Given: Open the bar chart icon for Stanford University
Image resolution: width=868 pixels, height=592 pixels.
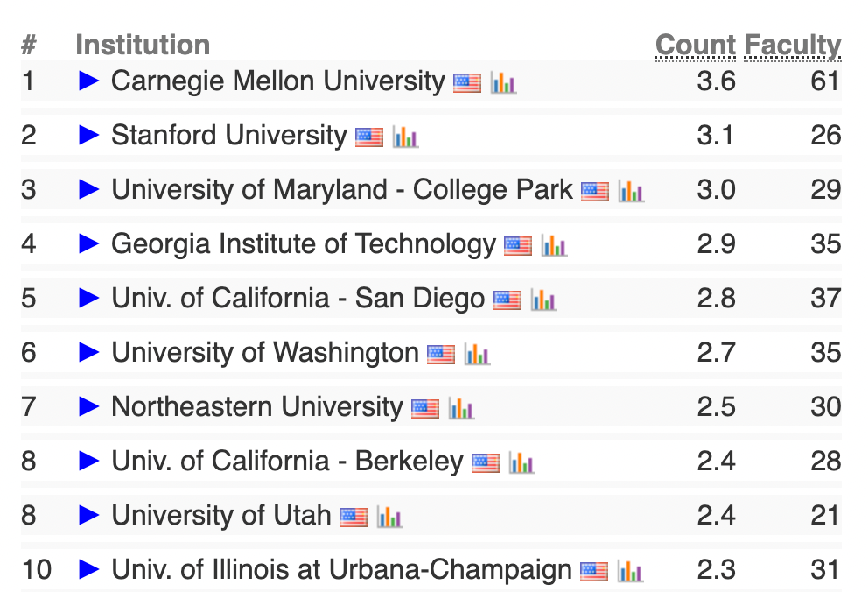Looking at the screenshot, I should pyautogui.click(x=405, y=137).
